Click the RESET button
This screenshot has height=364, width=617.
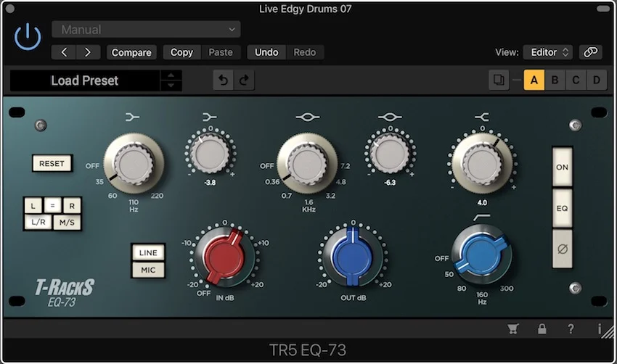pos(52,164)
